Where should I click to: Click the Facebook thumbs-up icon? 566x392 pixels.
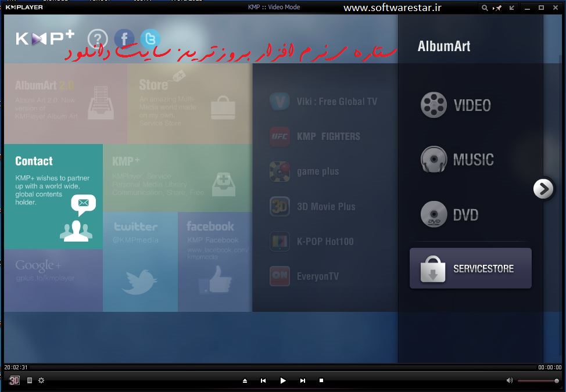(215, 279)
